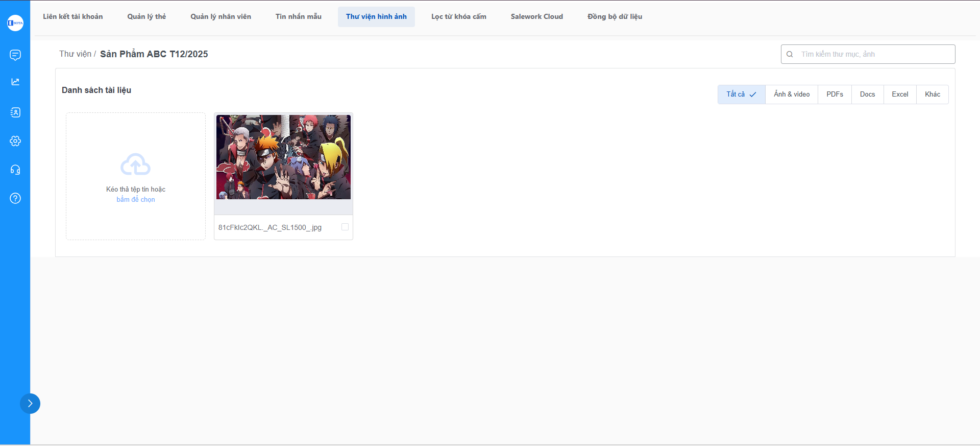The image size is (980, 446).
Task: Open the customer contacts sidebar icon
Action: pos(15,112)
